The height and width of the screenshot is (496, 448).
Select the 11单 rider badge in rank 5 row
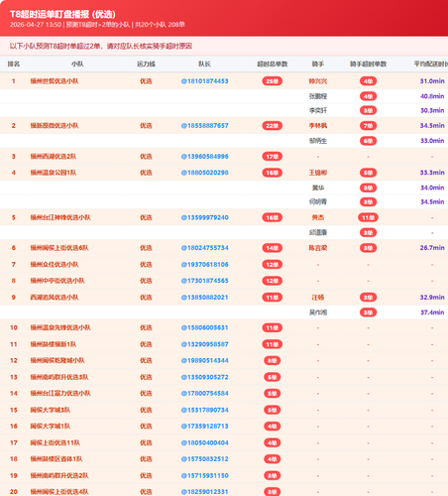click(x=368, y=217)
